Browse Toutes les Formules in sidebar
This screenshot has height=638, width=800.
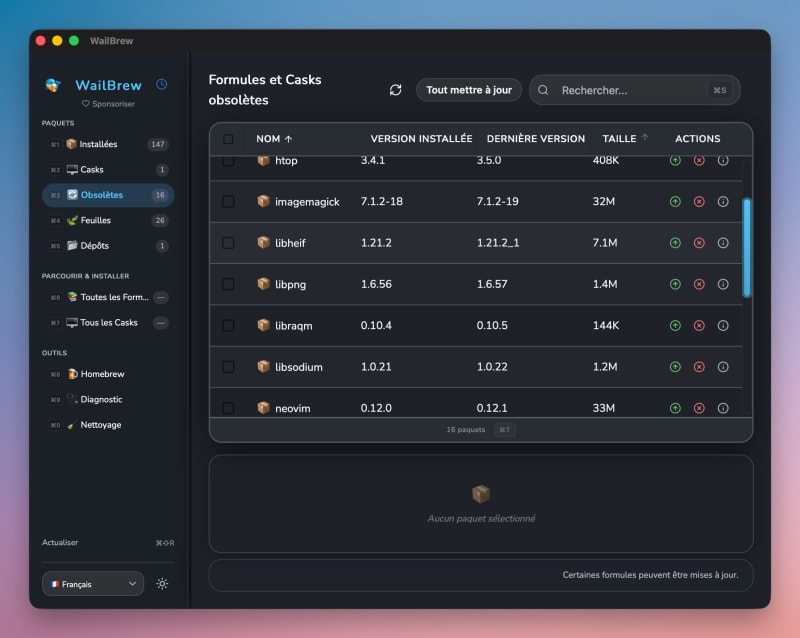tap(108, 297)
